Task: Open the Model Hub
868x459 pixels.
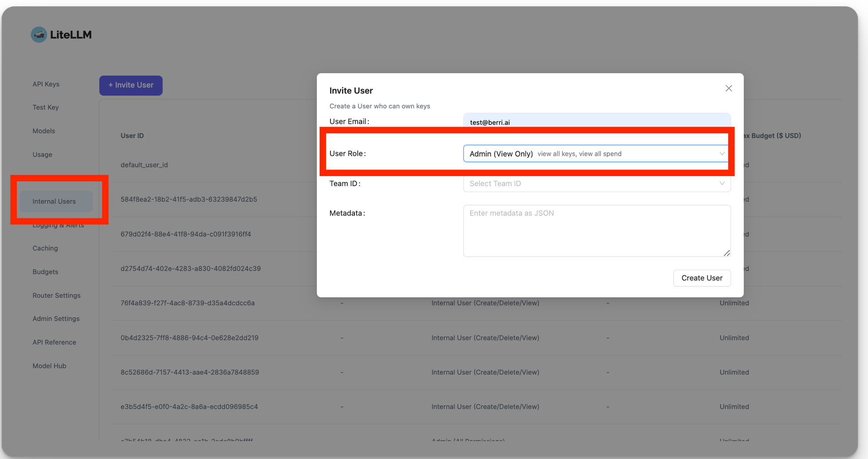Action: point(49,365)
